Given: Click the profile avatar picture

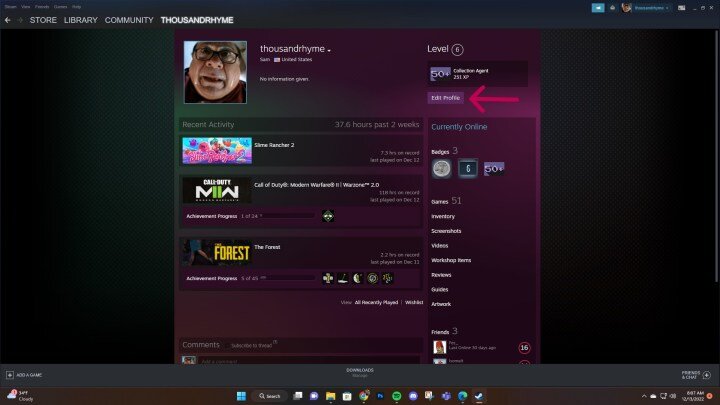Looking at the screenshot, I should pyautogui.click(x=215, y=72).
